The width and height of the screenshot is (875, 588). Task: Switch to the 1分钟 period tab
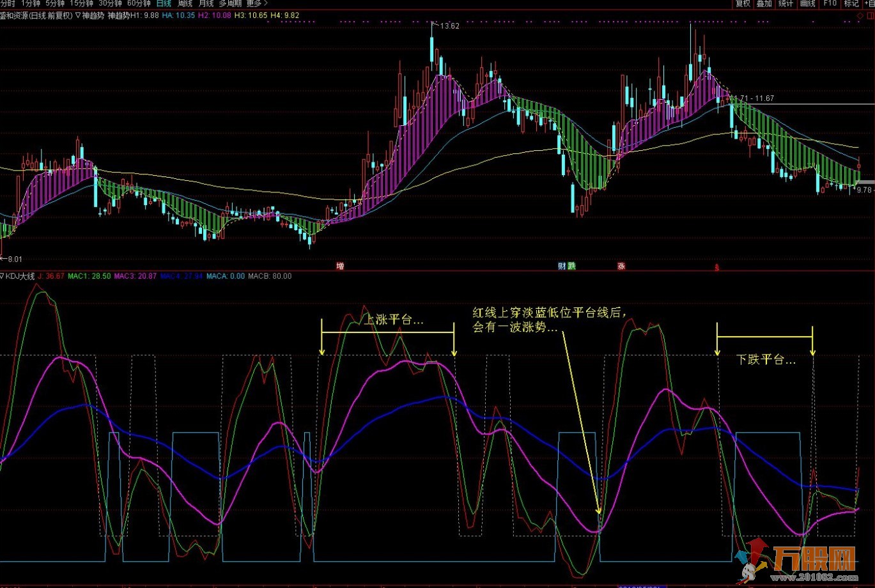tap(30, 3)
